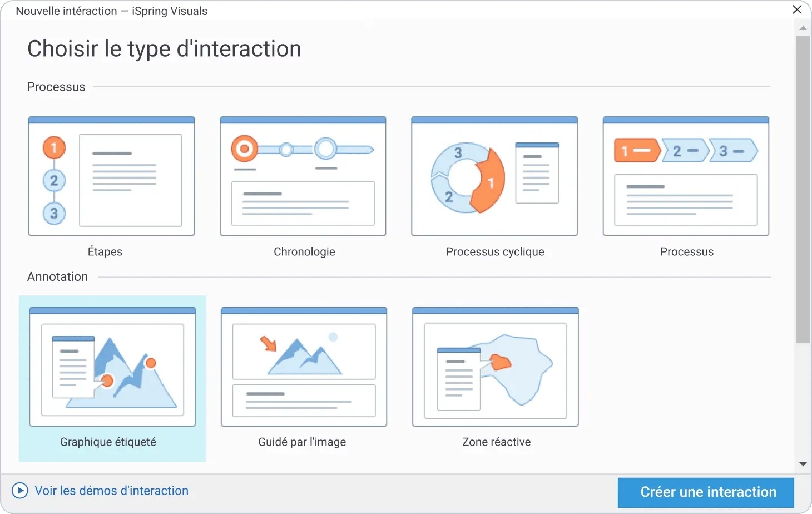Click the Chronologie label
The image size is (812, 514).
(x=304, y=251)
